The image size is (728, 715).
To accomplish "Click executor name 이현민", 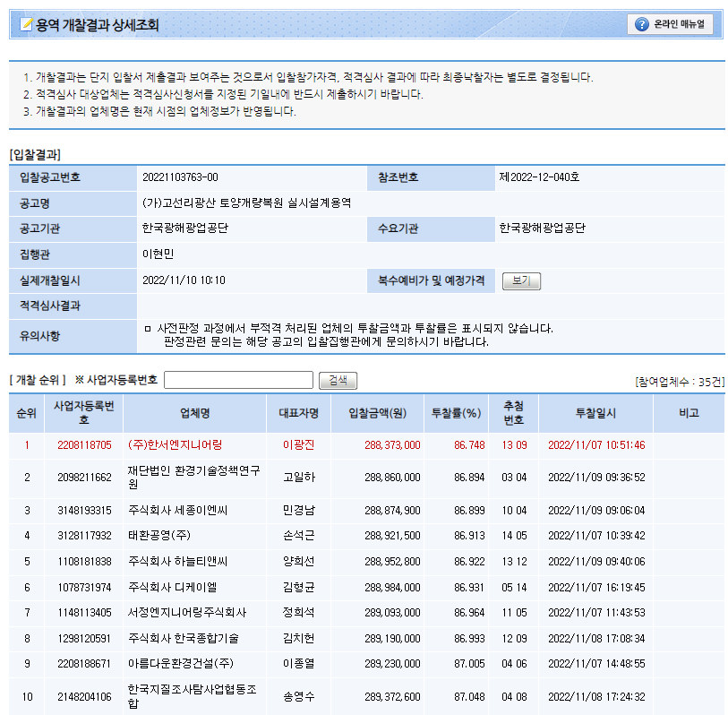I will point(158,254).
